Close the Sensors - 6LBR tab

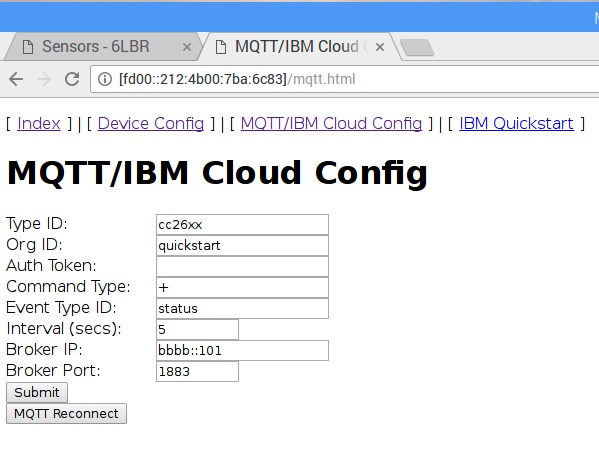point(187,47)
